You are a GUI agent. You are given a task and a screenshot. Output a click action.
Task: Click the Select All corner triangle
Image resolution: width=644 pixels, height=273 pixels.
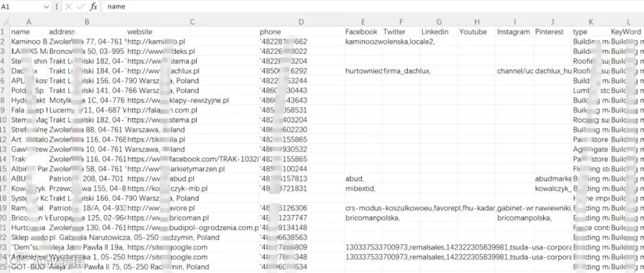click(x=4, y=21)
